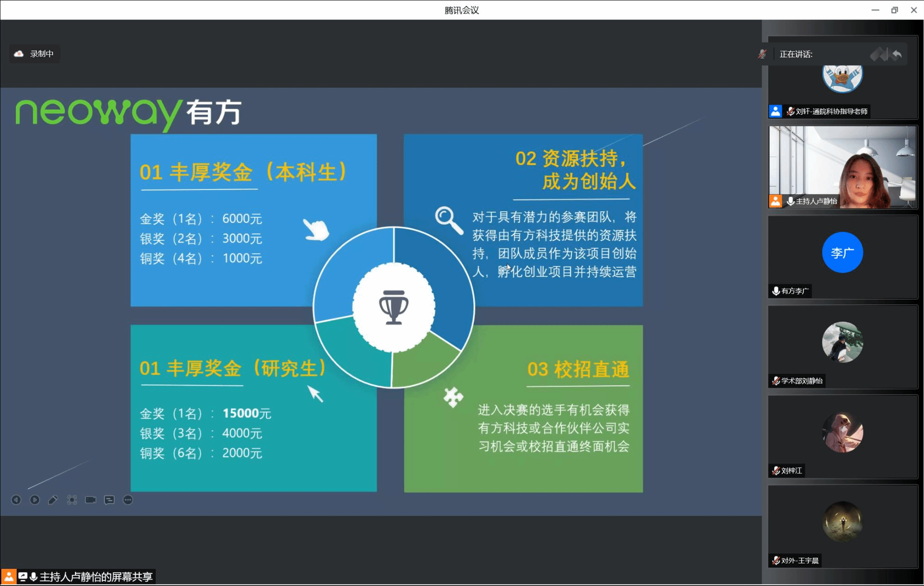Click 刘梓江 muted mic indicator
924x586 pixels.
click(x=776, y=470)
